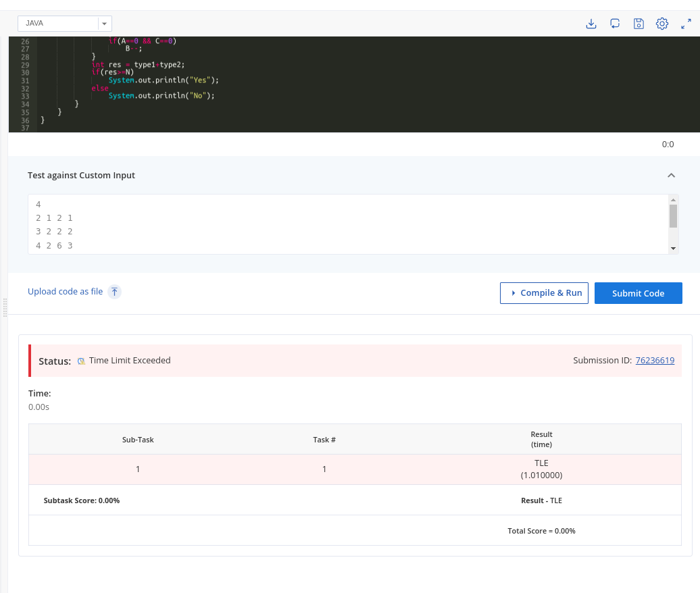Click the upload arrow icon

[x=115, y=292]
